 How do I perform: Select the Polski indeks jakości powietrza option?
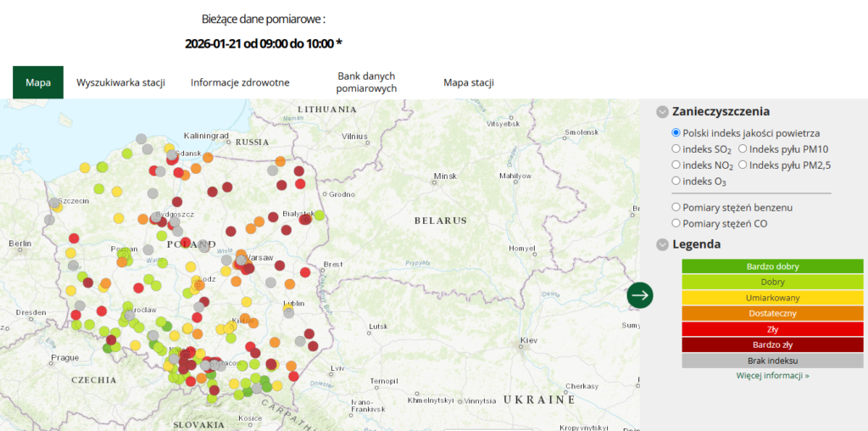(x=676, y=133)
